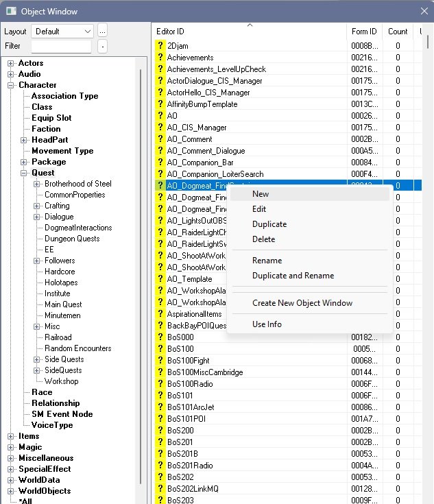
Task: Select the Railroad quest folder
Action: click(58, 337)
